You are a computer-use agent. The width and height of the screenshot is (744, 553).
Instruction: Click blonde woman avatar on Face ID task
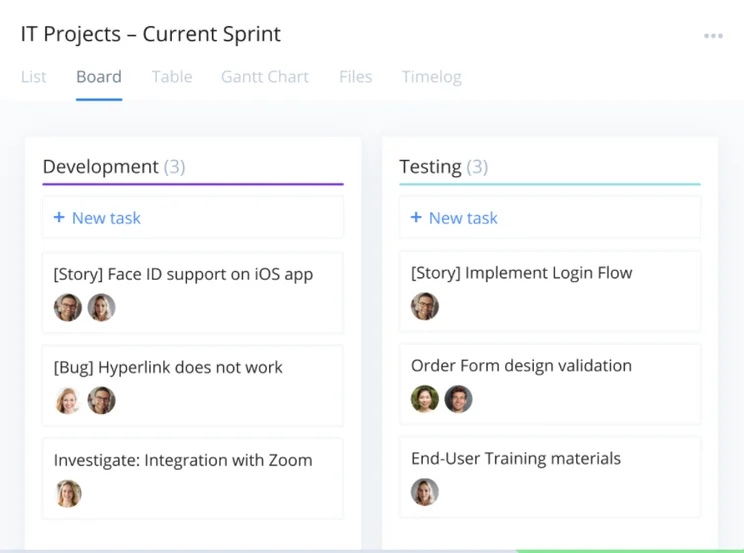pyautogui.click(x=102, y=308)
